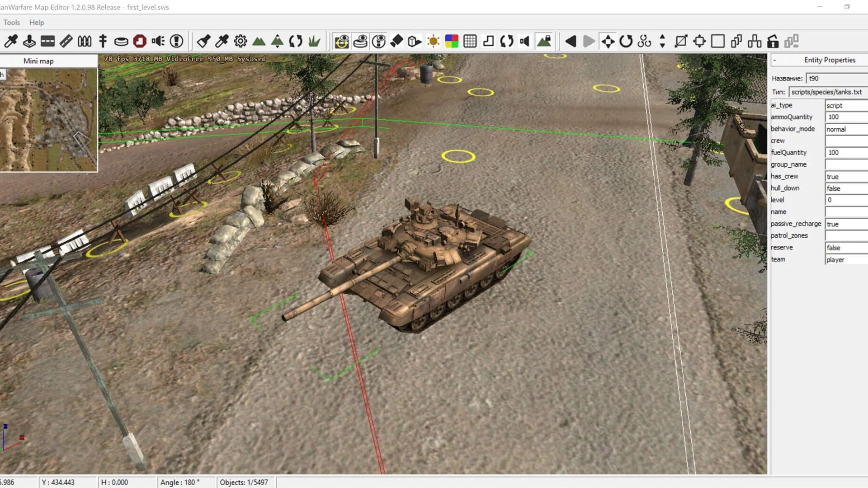
Task: Open the ai_type value field
Action: tap(846, 105)
